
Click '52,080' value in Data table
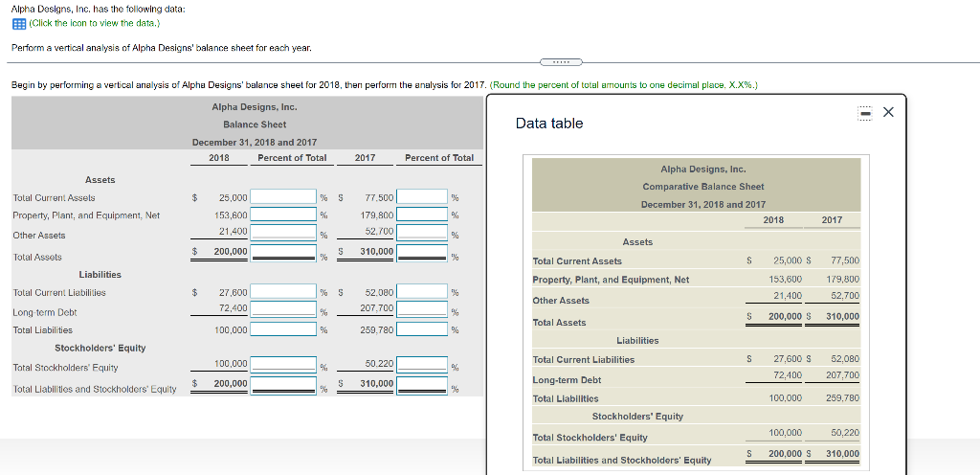tap(846, 359)
